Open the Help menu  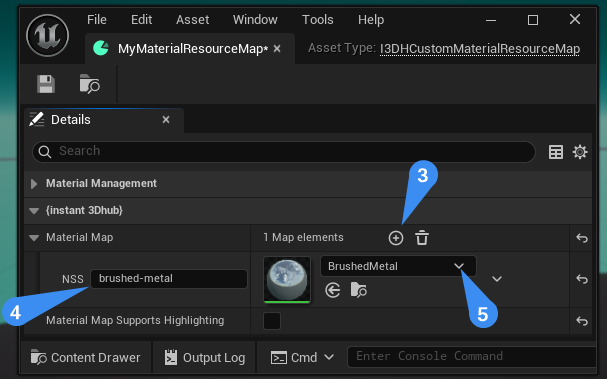pyautogui.click(x=371, y=19)
